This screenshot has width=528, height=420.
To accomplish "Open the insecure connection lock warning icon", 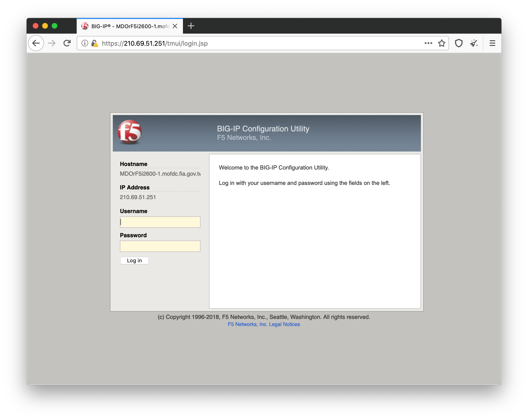I will click(95, 43).
